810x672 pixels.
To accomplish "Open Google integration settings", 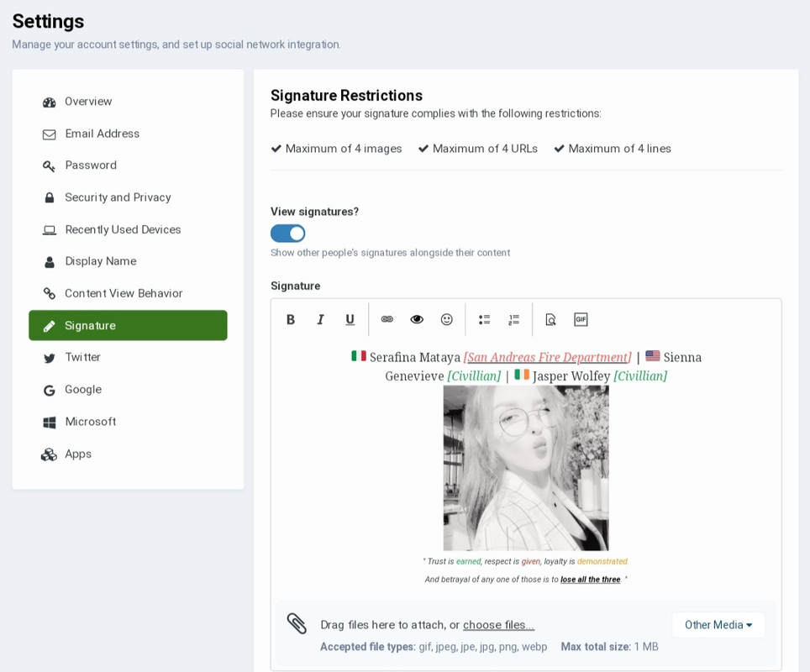I will 128,390.
